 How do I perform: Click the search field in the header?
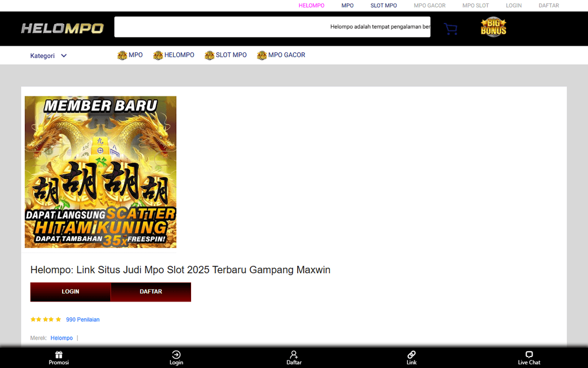point(272,27)
